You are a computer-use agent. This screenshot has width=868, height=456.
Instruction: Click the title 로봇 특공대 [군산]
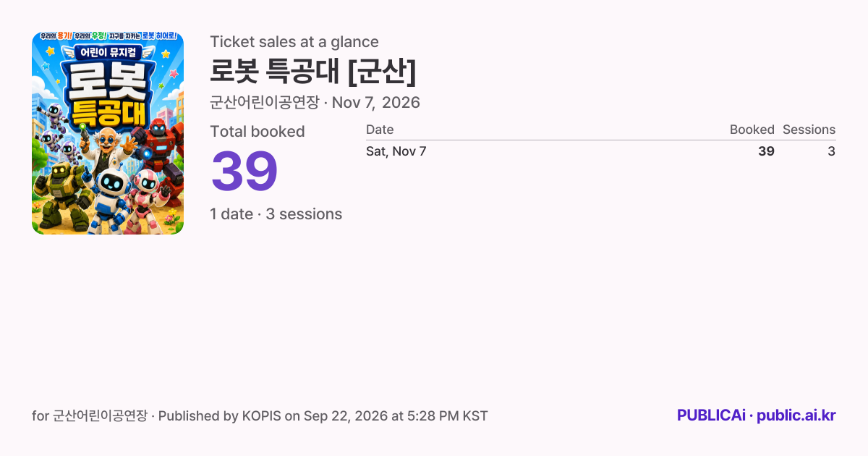pos(313,72)
